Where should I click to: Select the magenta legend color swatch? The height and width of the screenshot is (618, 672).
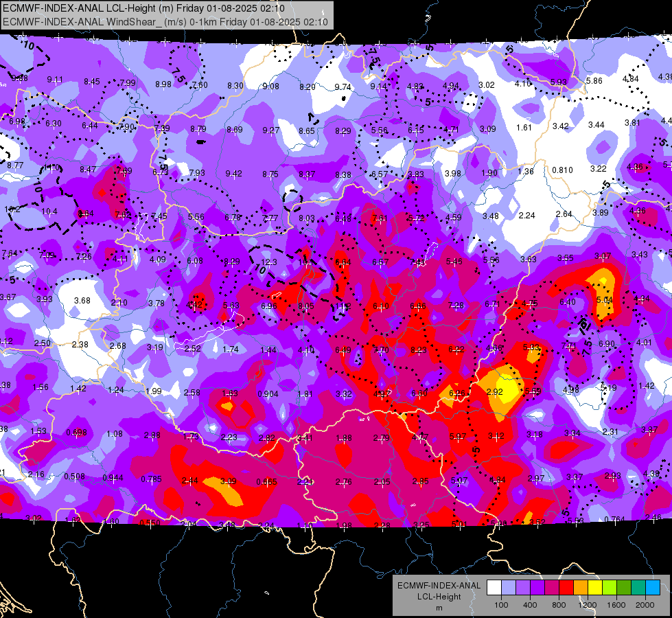tap(552, 588)
